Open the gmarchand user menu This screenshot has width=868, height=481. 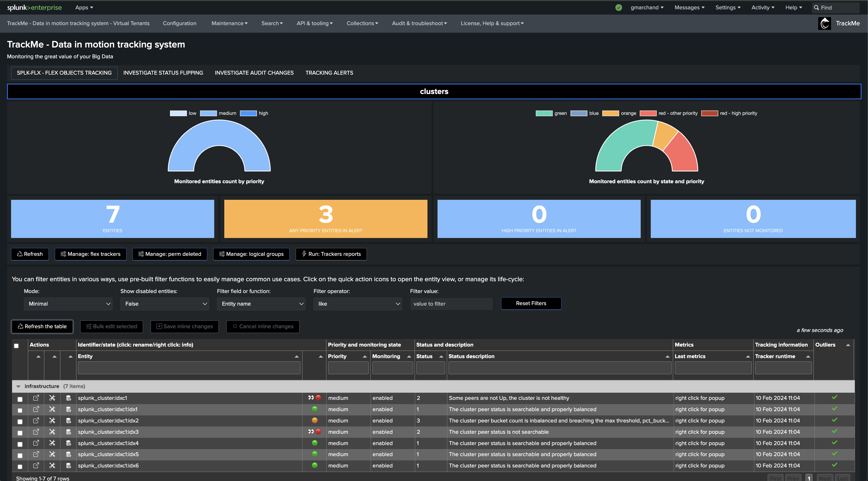point(647,7)
